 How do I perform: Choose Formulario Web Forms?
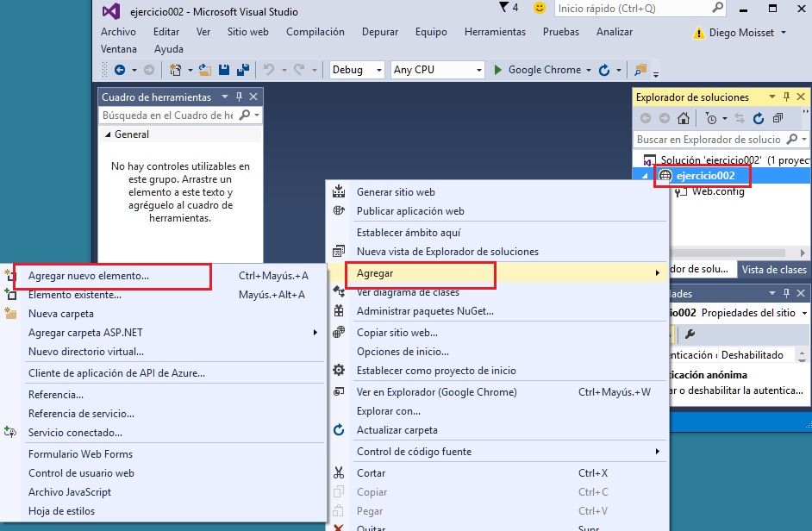click(164, 454)
